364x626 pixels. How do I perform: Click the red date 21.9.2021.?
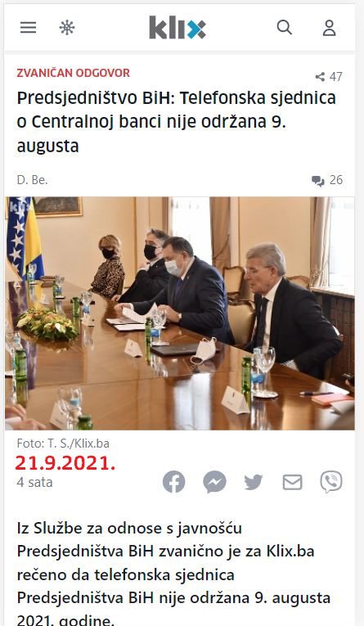pyautogui.click(x=65, y=463)
